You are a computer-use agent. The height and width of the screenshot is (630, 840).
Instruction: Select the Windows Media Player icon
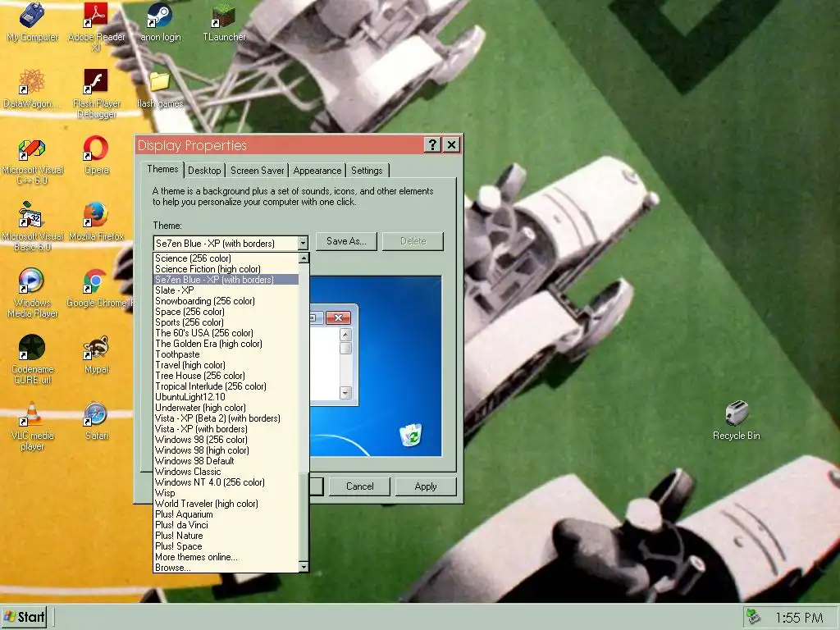point(32,293)
